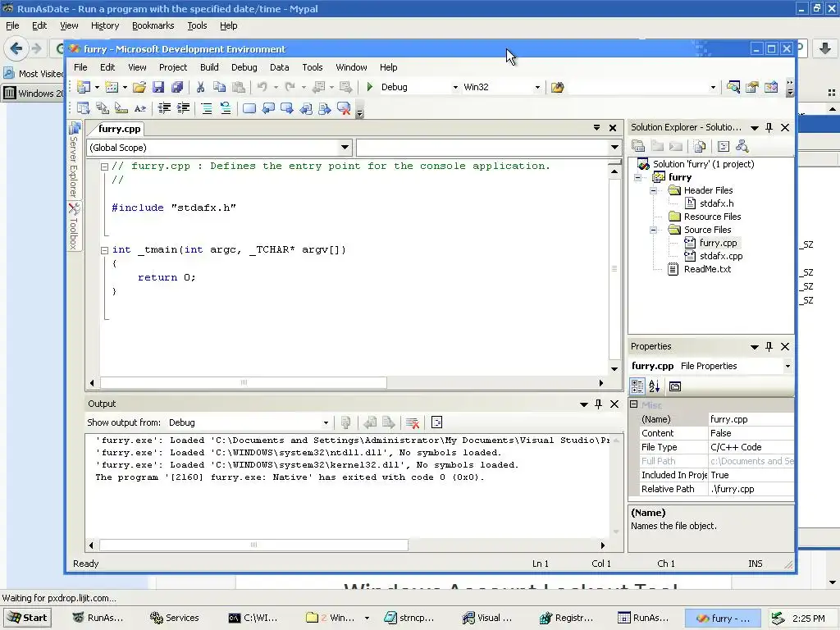Collapse the Misc category in Properties
The height and width of the screenshot is (630, 840).
pyautogui.click(x=634, y=404)
